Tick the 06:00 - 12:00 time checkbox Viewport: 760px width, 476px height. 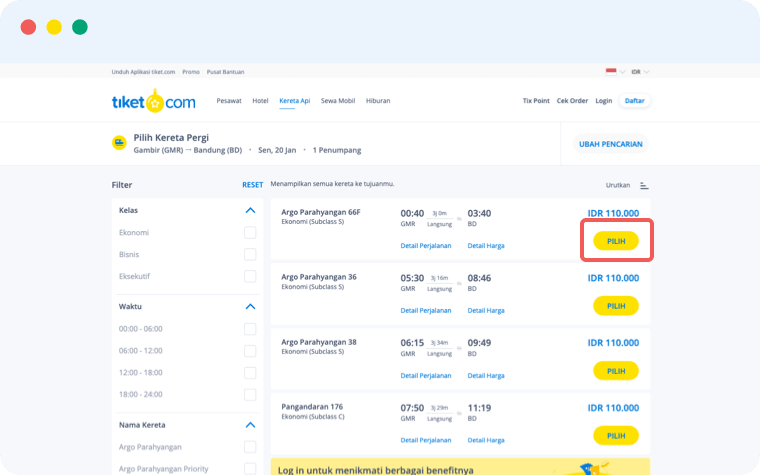[250, 351]
